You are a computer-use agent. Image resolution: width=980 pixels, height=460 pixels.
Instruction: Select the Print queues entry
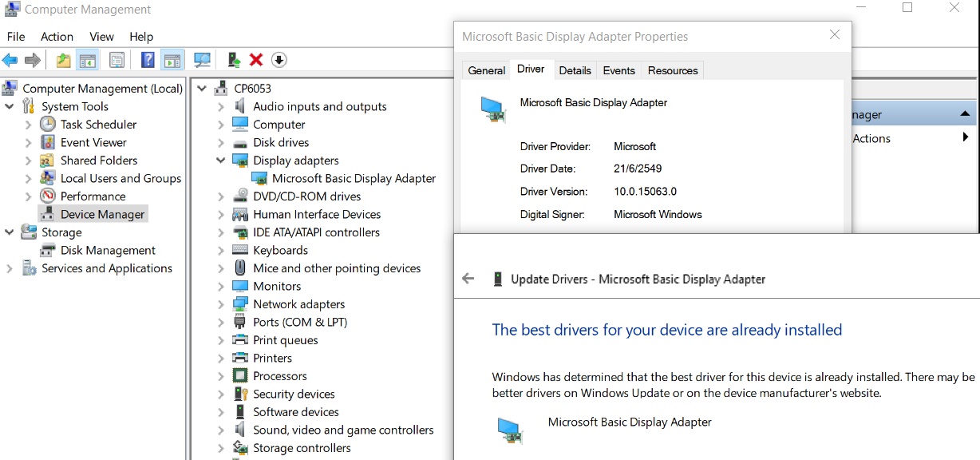pyautogui.click(x=285, y=340)
